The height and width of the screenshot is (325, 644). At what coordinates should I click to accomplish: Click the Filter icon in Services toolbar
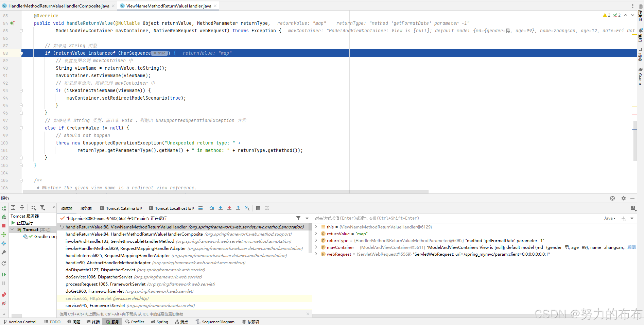[x=42, y=207]
